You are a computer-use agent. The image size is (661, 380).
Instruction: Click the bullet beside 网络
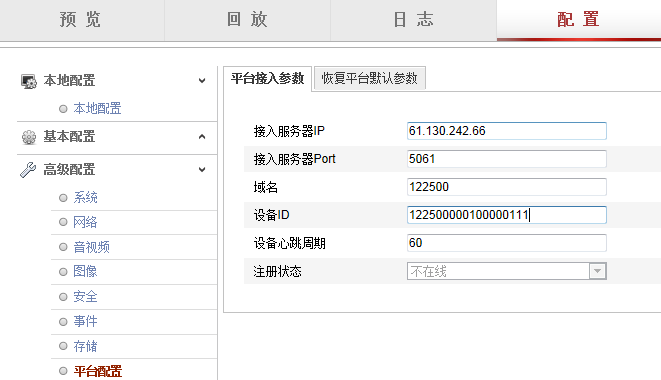click(x=63, y=222)
